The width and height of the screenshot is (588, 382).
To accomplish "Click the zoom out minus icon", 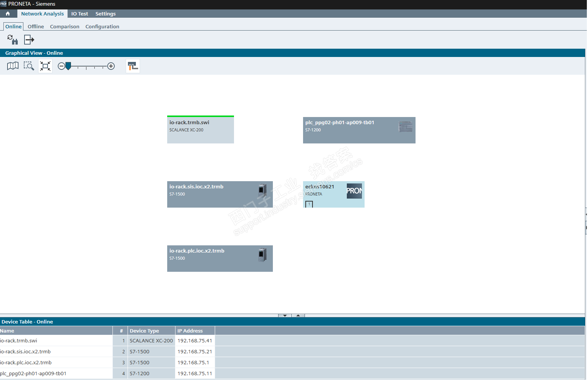I will pos(61,66).
